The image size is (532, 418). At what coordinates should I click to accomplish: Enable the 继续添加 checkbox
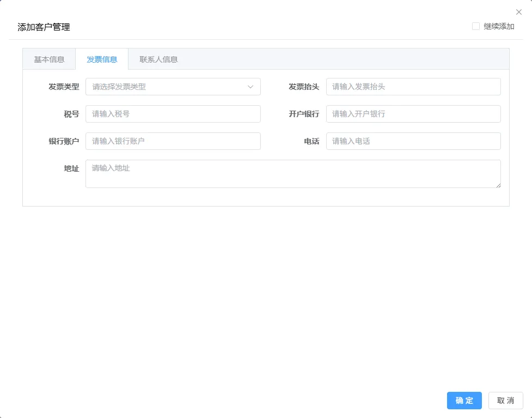[x=476, y=26]
